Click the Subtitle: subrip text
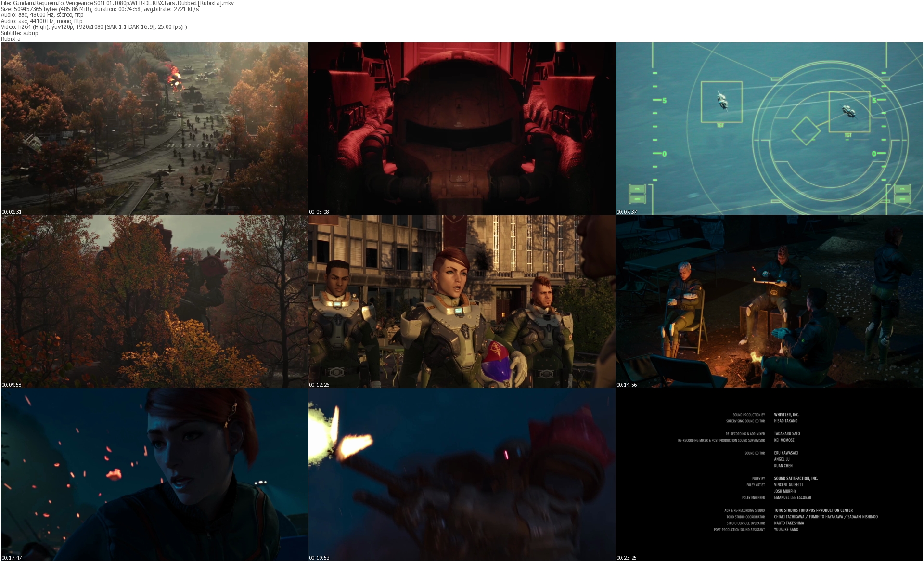The image size is (924, 561). tap(19, 33)
